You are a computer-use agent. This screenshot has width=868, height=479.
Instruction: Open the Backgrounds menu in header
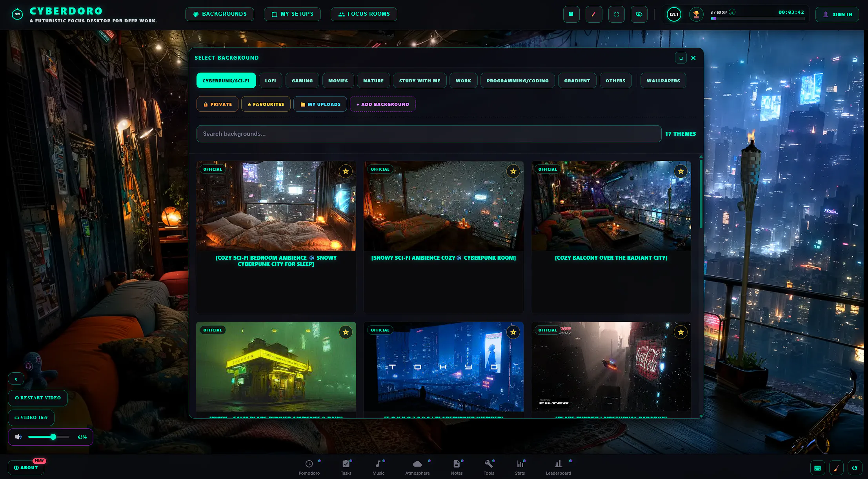(220, 14)
